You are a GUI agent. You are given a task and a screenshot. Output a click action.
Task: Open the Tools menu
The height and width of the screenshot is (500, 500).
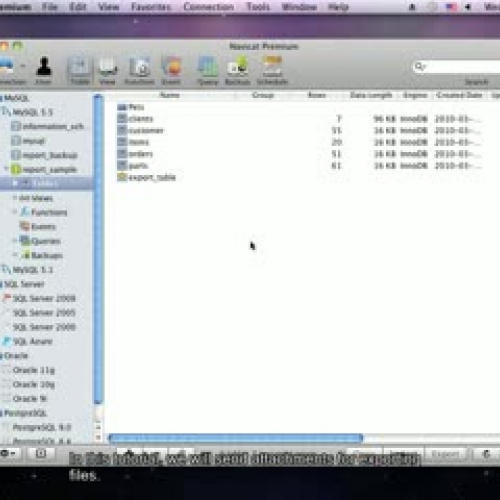258,7
